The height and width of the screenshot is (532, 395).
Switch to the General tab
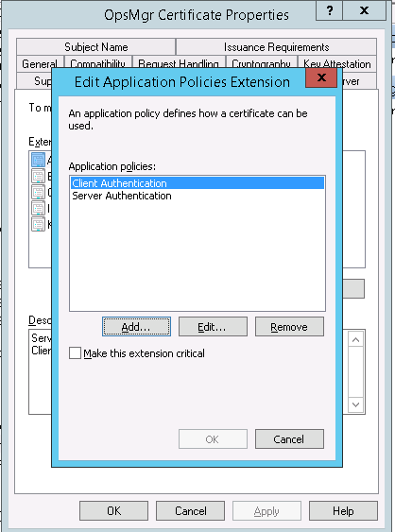click(x=40, y=63)
